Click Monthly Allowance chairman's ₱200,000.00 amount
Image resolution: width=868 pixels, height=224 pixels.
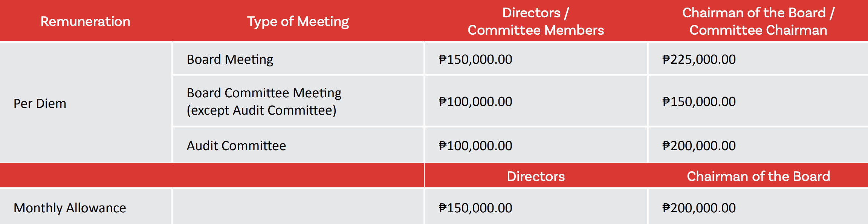[699, 208]
